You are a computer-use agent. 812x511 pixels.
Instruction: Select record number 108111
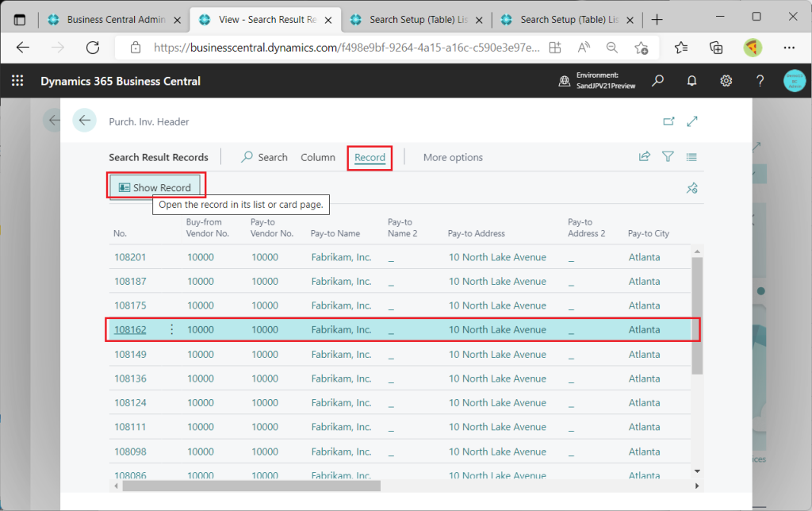130,427
